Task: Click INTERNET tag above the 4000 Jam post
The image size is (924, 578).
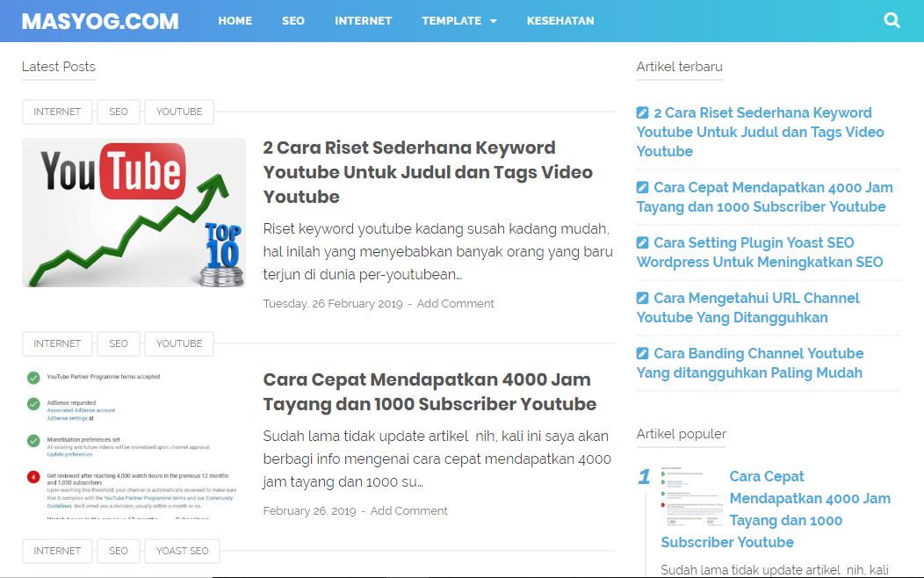Action: coord(57,343)
